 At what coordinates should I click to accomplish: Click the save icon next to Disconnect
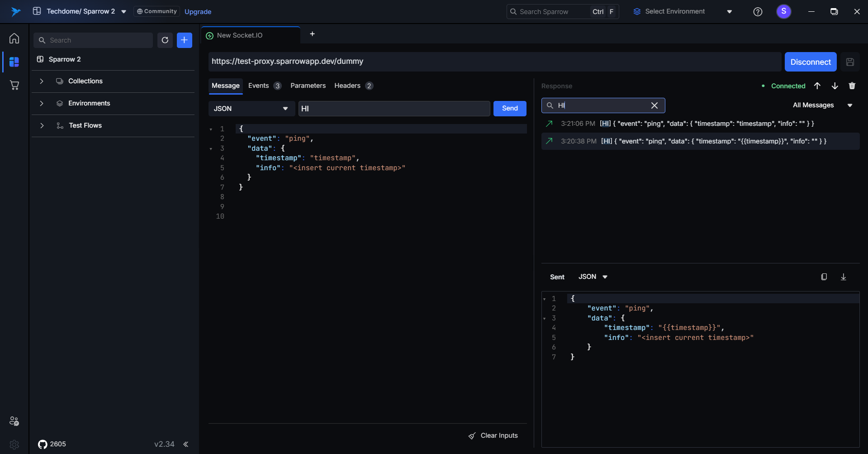tap(850, 62)
